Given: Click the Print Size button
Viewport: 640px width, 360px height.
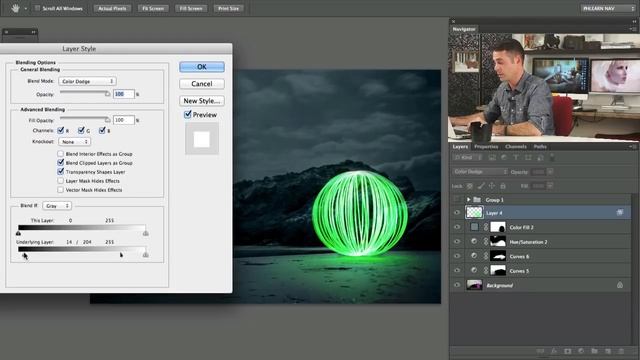Looking at the screenshot, I should point(229,8).
